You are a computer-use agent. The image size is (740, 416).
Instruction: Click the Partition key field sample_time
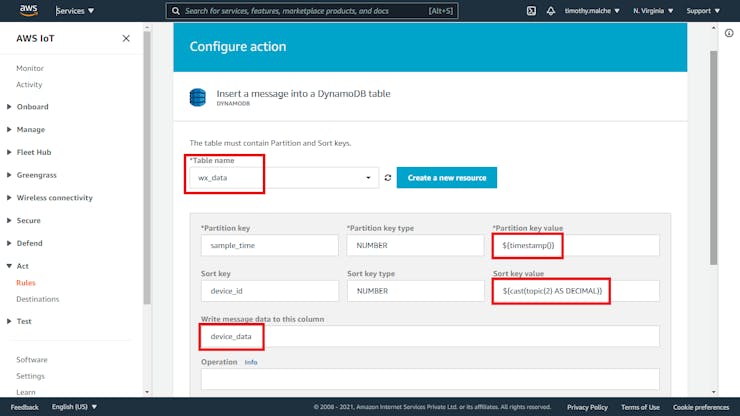pyautogui.click(x=269, y=246)
